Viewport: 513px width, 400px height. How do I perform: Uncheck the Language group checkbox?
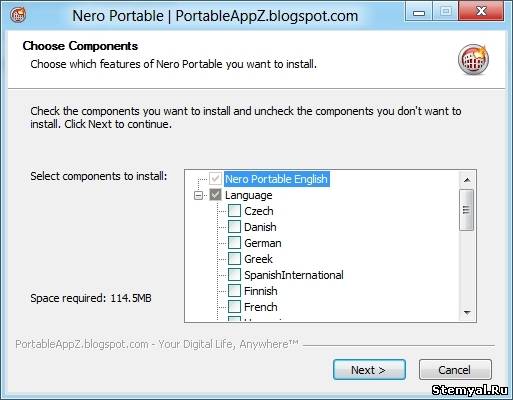pyautogui.click(x=215, y=195)
